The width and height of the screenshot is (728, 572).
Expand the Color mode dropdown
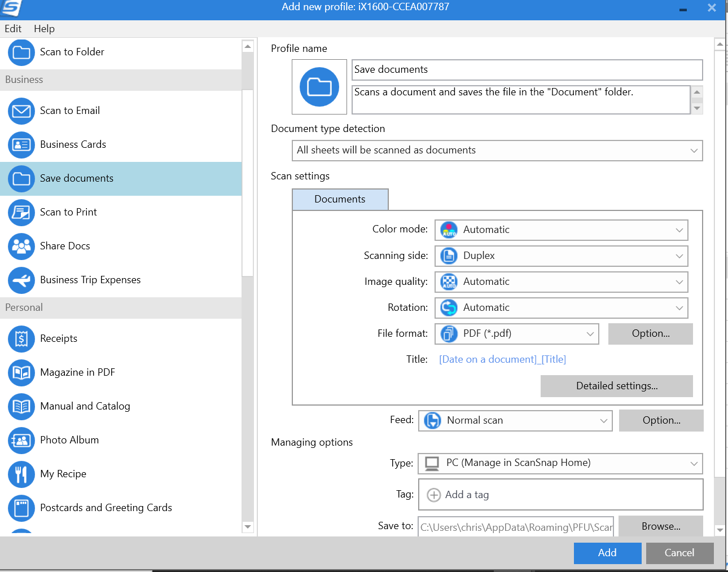coord(562,230)
